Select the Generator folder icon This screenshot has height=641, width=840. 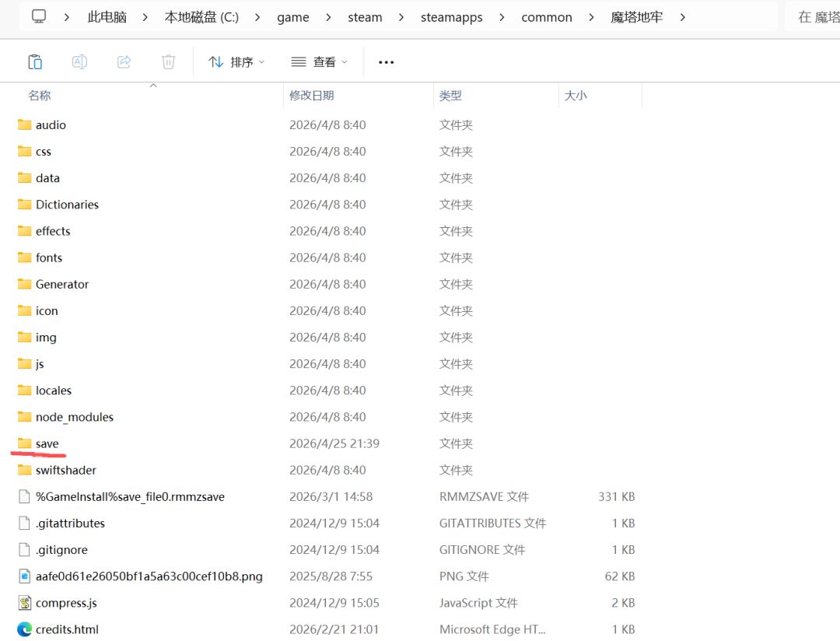24,284
